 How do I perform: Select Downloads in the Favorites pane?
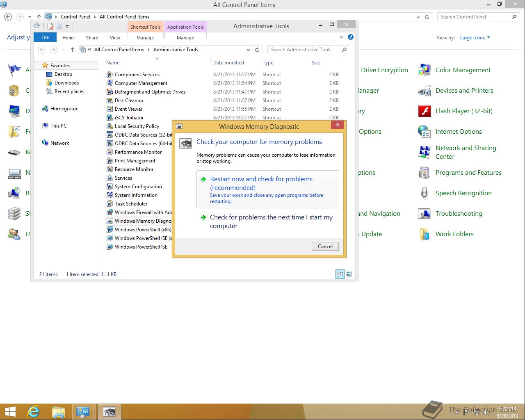point(66,83)
